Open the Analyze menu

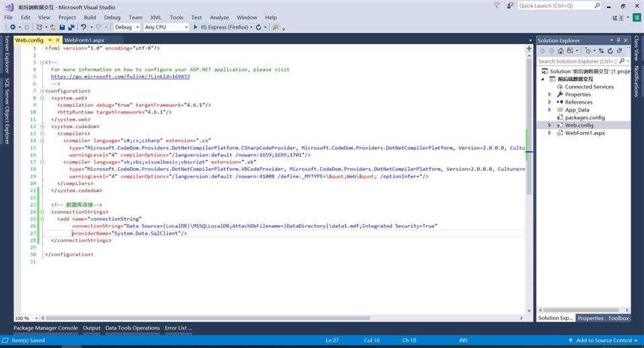click(219, 17)
